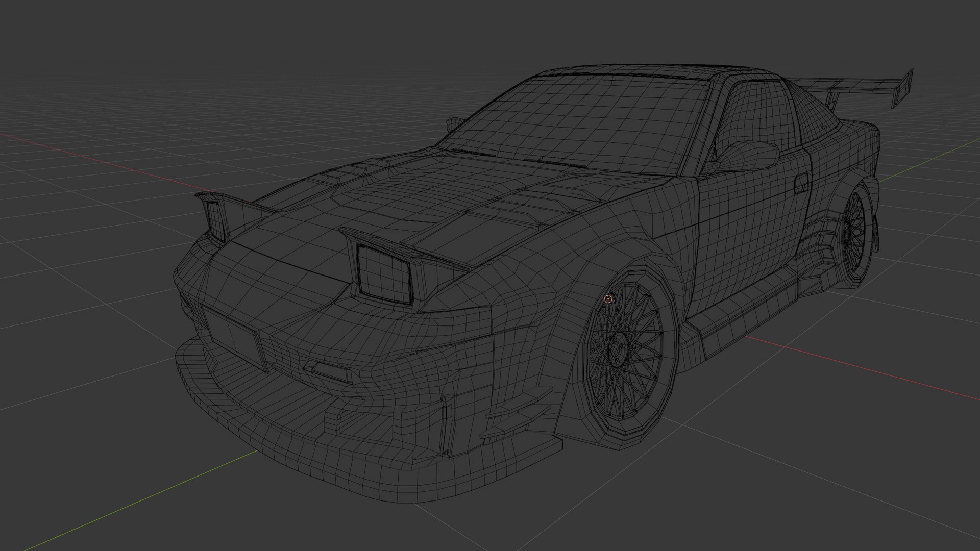Click the orange 3D cursor near front wheel

[608, 299]
